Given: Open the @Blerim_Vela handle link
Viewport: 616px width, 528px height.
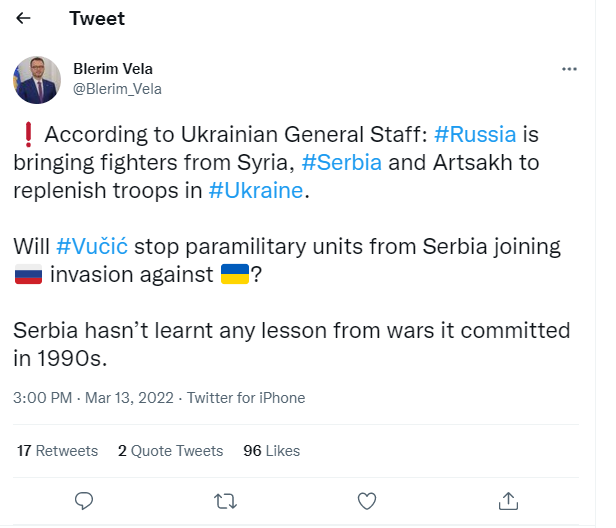Looking at the screenshot, I should pos(117,88).
